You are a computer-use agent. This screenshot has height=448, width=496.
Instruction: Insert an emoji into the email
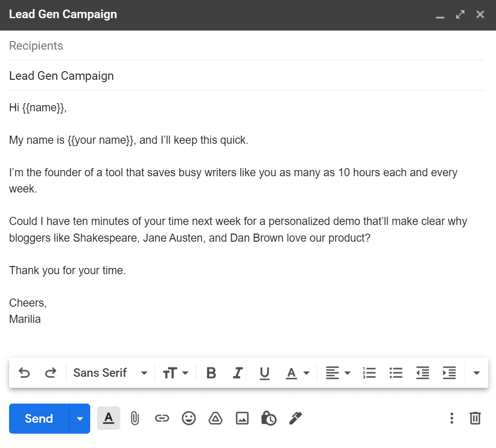189,418
